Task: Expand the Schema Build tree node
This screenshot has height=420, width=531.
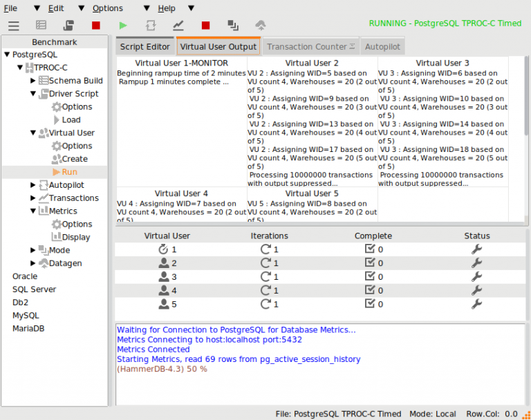Action: coord(33,81)
